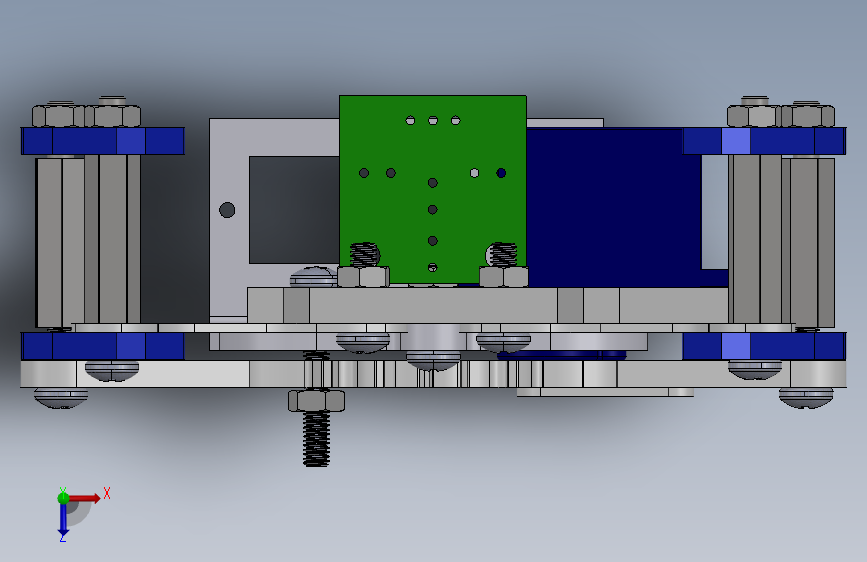Viewport: 867px width, 562px height.
Task: Click the green Y axis origin ball of triad
Action: 64,498
